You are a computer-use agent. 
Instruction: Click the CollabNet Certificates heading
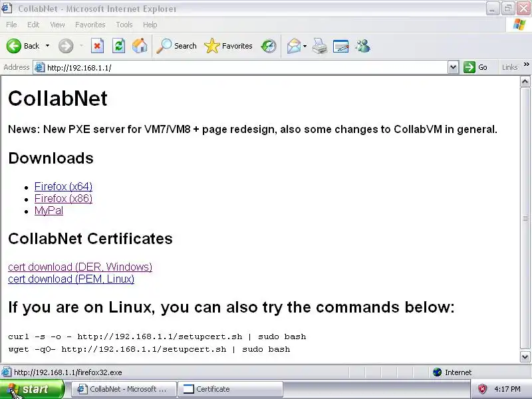[x=90, y=239]
